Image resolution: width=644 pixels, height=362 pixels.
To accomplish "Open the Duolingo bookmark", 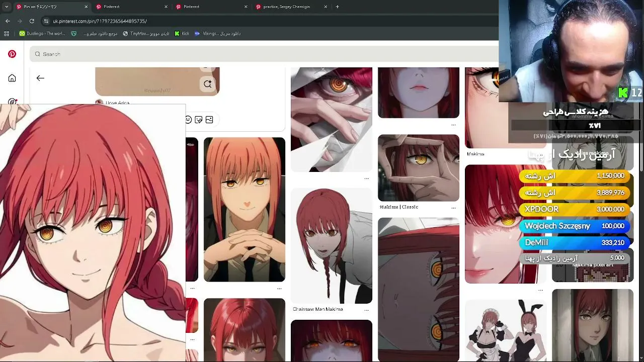I will (42, 34).
